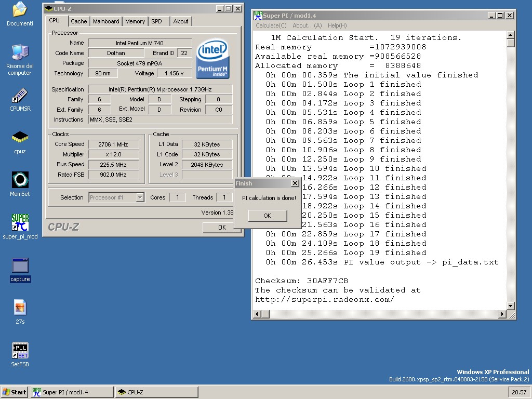Click the Bus Speed 225.5 MHz field
The width and height of the screenshot is (532, 399).
113,165
